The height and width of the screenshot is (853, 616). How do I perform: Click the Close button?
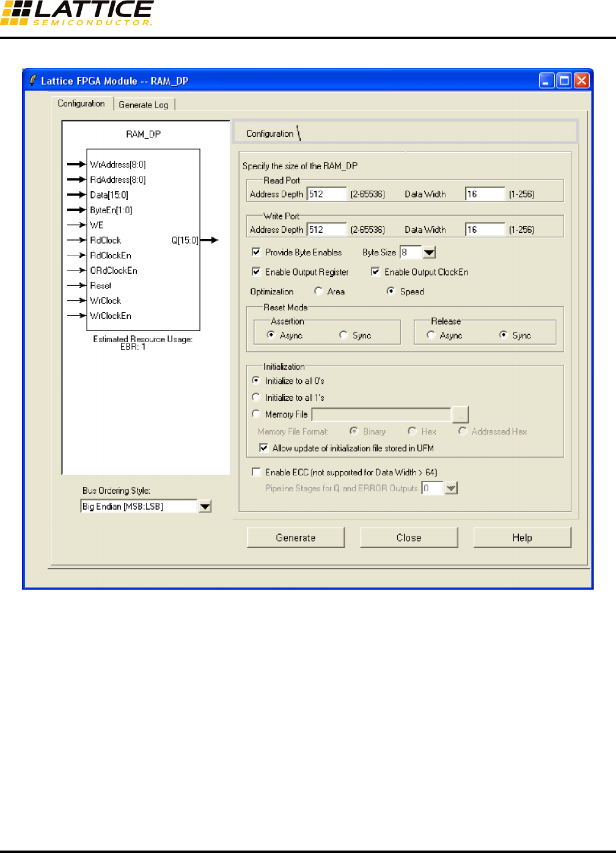[409, 538]
